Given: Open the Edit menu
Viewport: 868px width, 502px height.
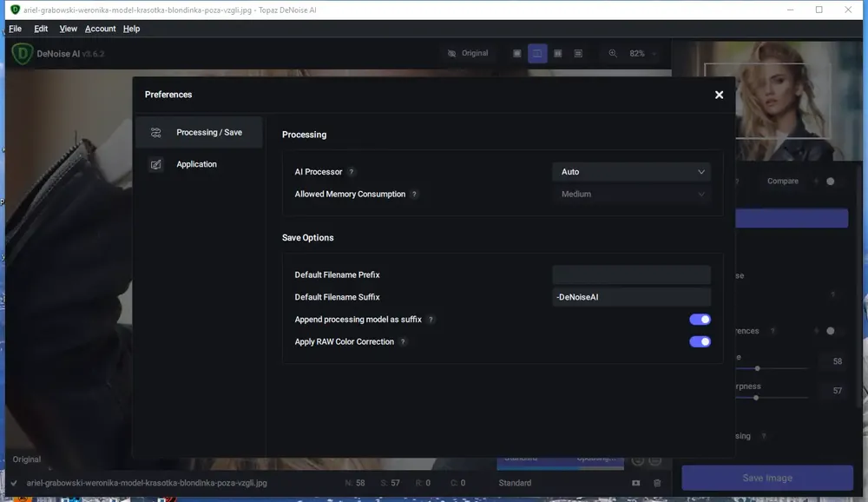Looking at the screenshot, I should (x=41, y=29).
